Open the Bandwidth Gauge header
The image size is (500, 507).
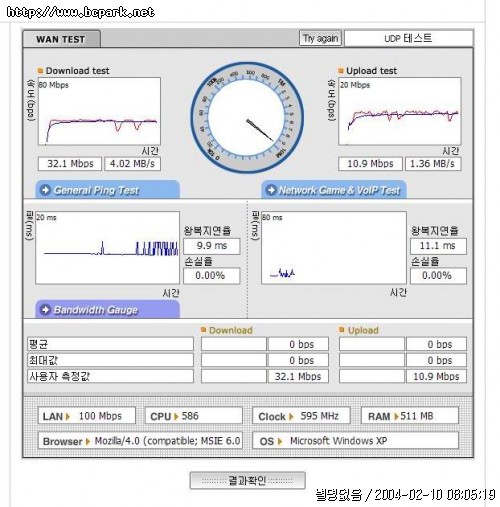[108, 309]
